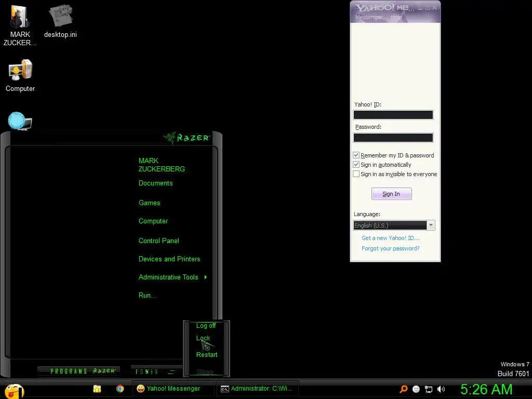This screenshot has height=399, width=532.
Task: Expand Administrative Tools submenu arrow
Action: tap(206, 277)
